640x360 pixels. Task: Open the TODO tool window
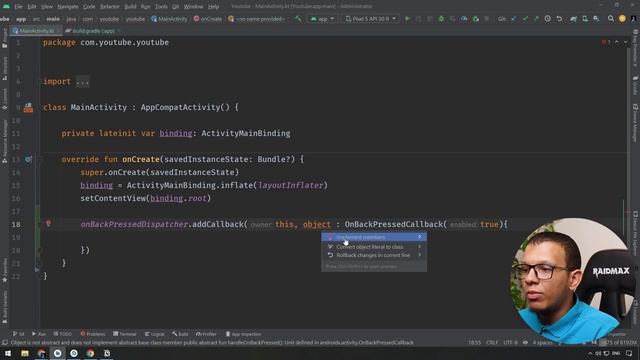(x=63, y=334)
